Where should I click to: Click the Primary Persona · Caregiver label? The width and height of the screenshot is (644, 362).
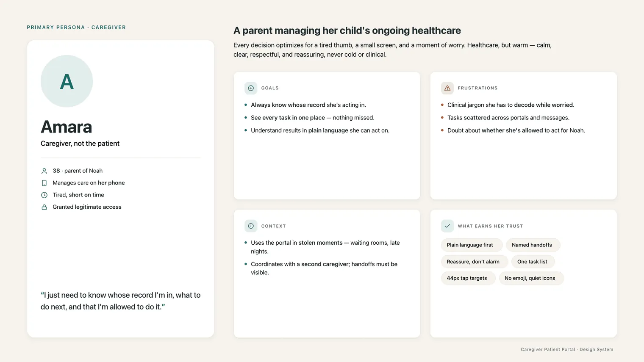[76, 28]
